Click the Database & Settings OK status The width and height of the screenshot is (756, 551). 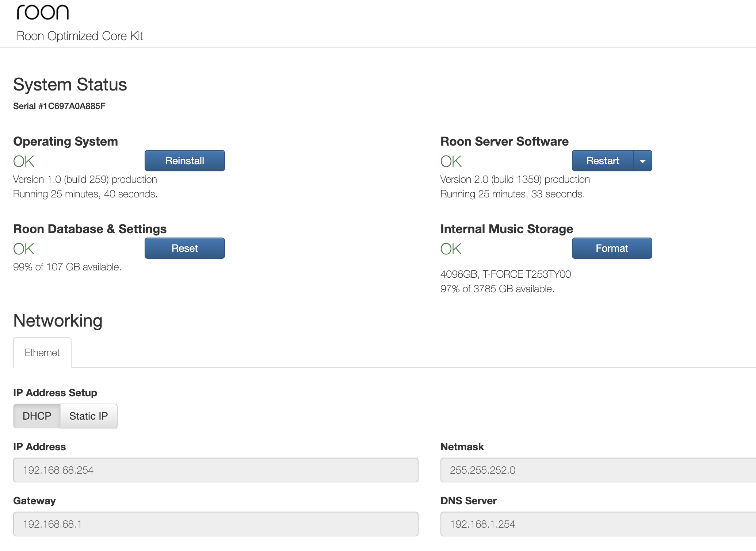(24, 249)
